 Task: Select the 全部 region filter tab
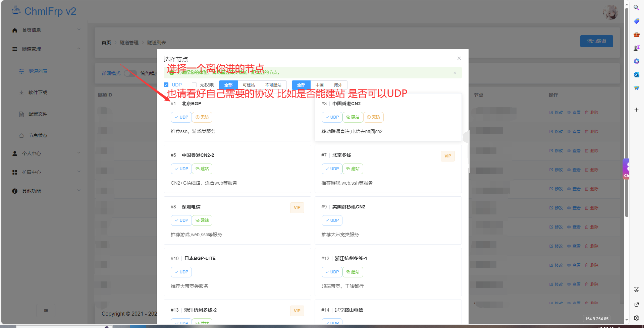tap(301, 85)
